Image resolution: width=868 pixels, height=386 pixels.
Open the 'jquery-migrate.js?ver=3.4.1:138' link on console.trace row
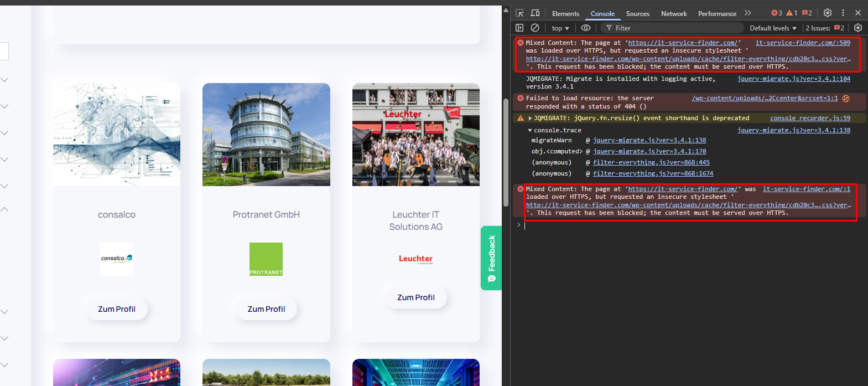point(793,130)
